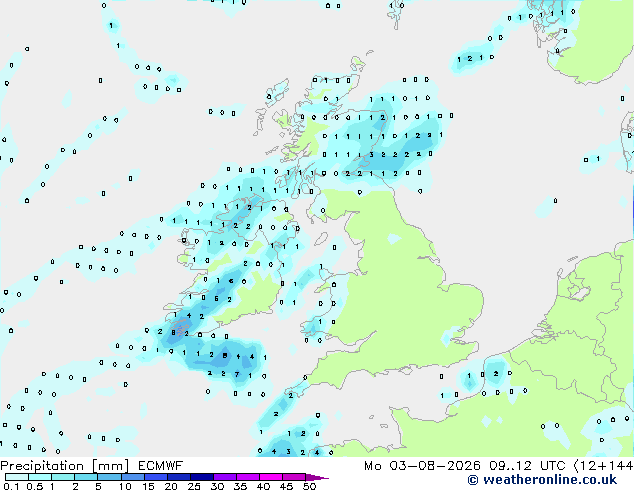Select the 2–5 mm legend color swatch

click(x=86, y=477)
